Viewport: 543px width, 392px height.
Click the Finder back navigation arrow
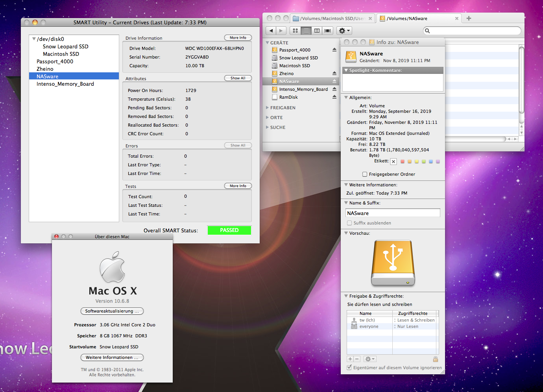click(271, 31)
